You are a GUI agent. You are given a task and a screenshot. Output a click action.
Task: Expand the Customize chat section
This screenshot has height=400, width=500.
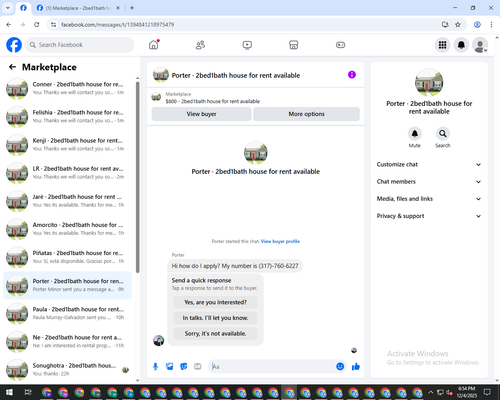pyautogui.click(x=429, y=164)
